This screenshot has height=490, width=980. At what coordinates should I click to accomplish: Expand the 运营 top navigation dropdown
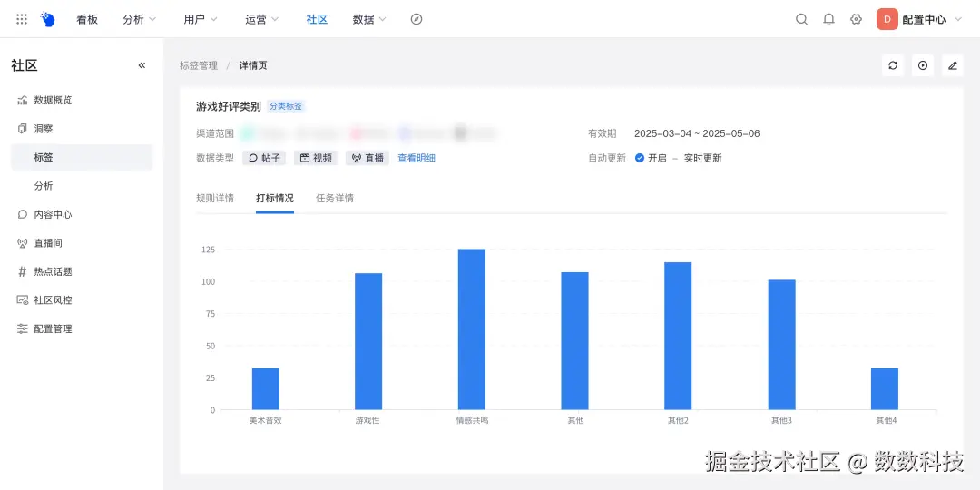[x=262, y=19]
